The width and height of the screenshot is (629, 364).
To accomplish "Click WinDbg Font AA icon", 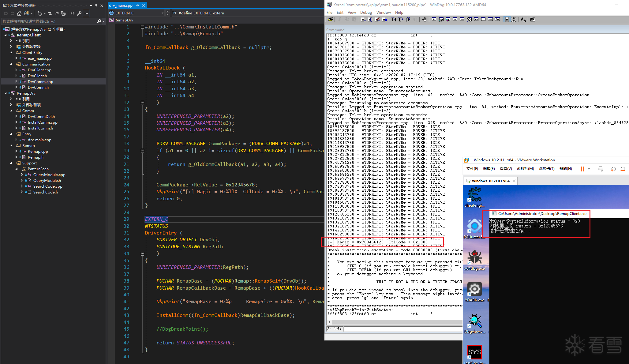I will pos(523,20).
